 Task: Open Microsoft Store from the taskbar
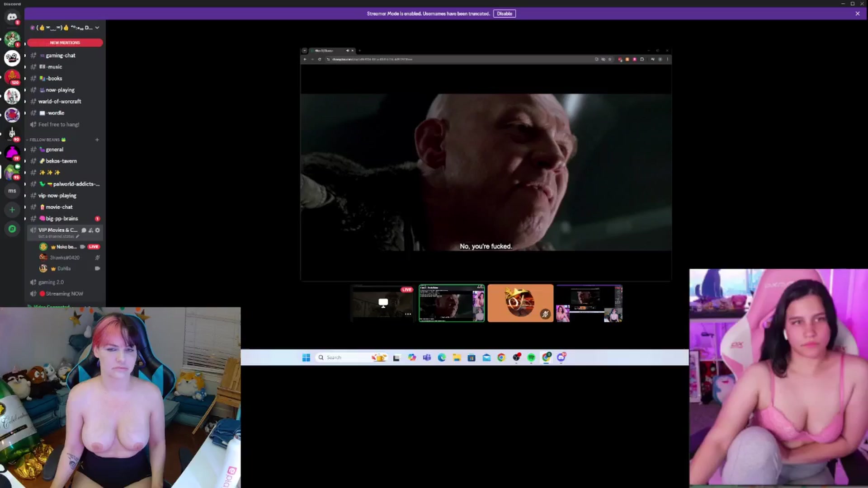[472, 357]
